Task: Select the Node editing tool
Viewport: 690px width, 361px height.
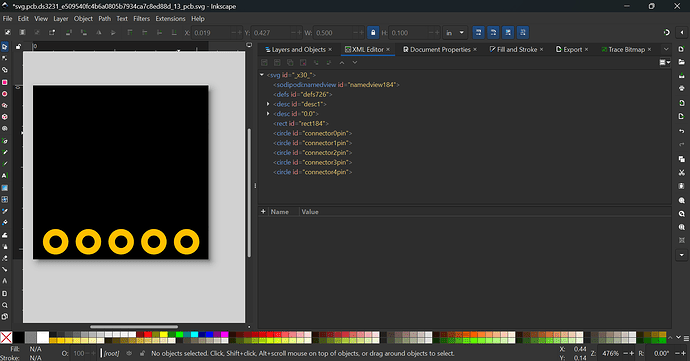Action: (x=5, y=58)
